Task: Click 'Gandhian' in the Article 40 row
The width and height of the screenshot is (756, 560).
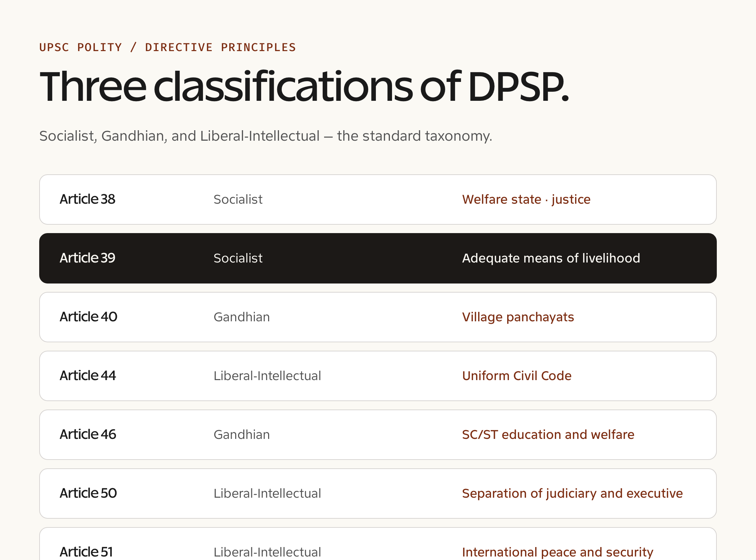Action: point(241,317)
